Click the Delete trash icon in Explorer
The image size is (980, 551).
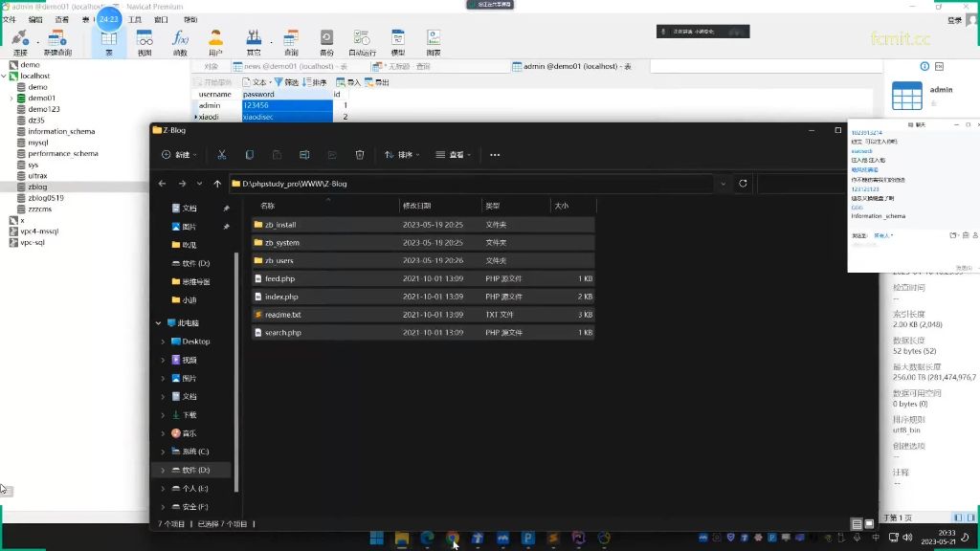pyautogui.click(x=360, y=154)
